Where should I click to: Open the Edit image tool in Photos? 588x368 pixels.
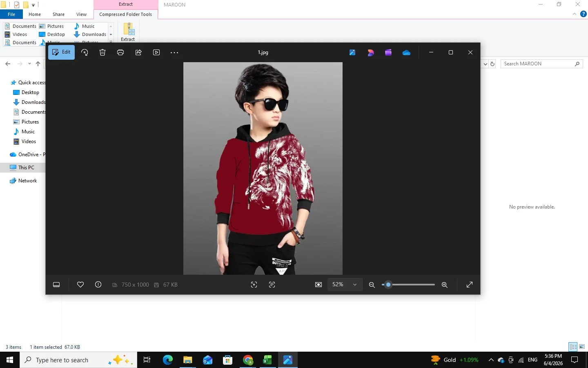click(x=62, y=52)
